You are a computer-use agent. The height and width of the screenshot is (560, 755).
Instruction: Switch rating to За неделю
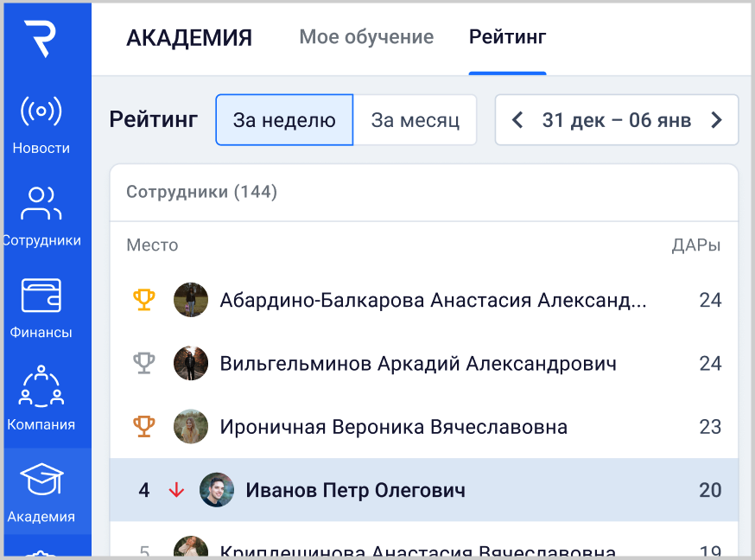coord(284,120)
